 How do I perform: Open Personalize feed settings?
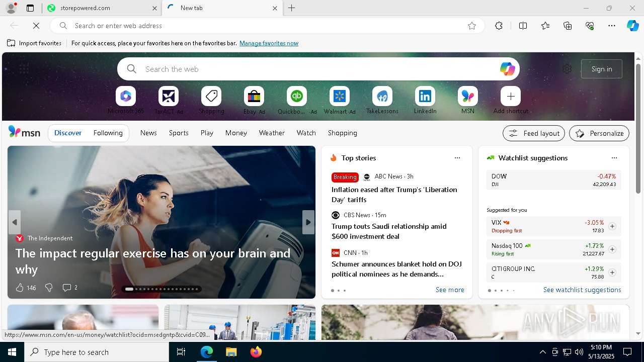pyautogui.click(x=599, y=133)
